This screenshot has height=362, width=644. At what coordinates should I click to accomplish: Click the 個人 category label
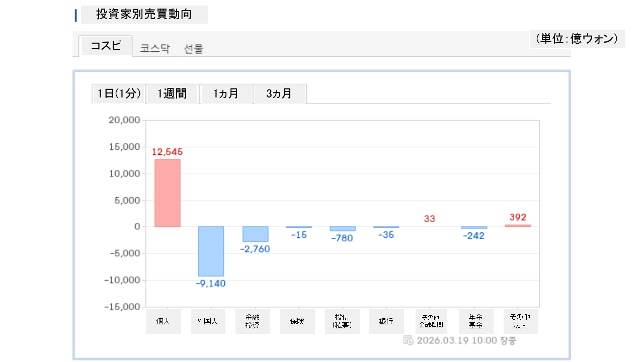[164, 321]
